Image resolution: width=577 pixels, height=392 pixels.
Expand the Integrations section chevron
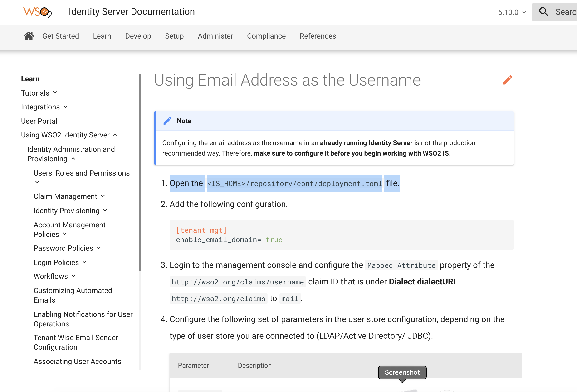(65, 107)
